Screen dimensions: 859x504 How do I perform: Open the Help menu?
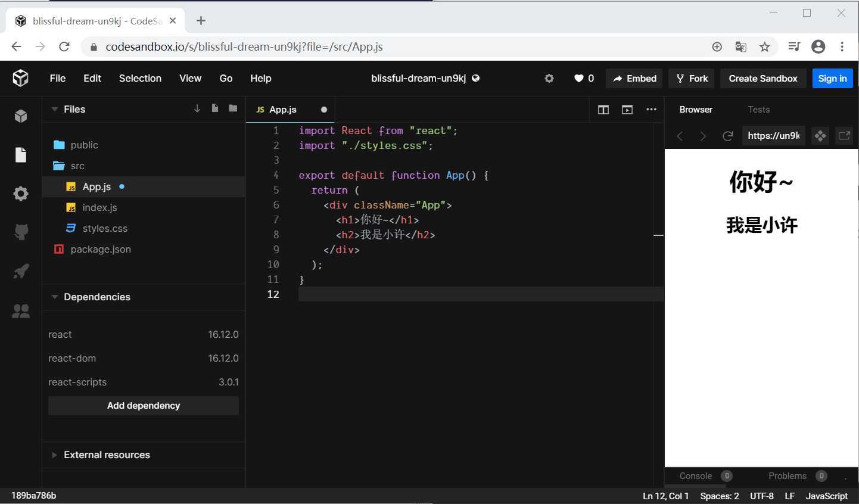point(261,78)
